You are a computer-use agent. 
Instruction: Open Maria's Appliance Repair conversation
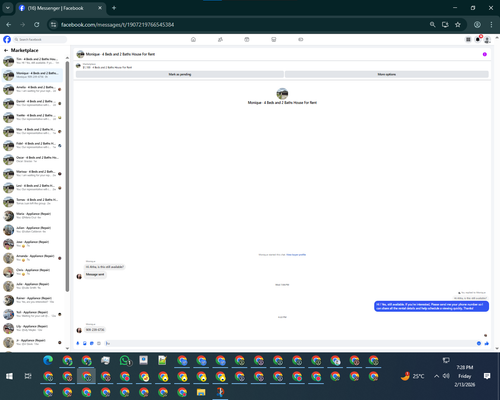pyautogui.click(x=32, y=216)
